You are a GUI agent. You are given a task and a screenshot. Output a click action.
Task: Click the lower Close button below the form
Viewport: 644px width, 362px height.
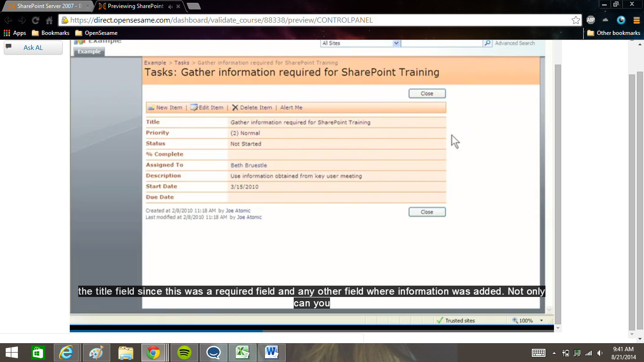pos(427,212)
